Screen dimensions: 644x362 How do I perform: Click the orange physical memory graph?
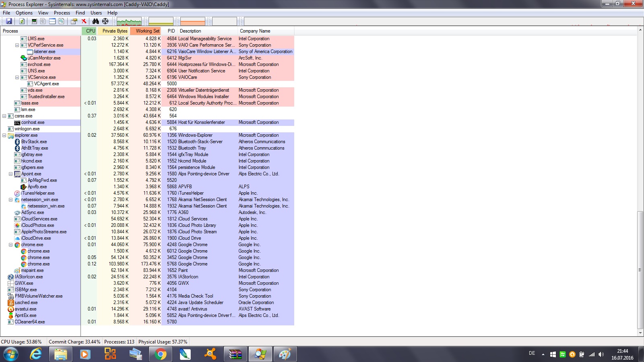[x=193, y=21]
